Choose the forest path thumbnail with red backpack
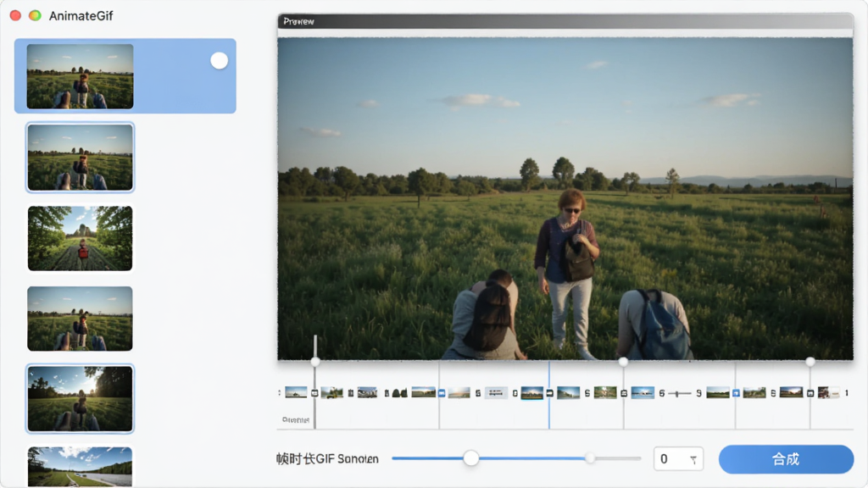 [x=81, y=238]
